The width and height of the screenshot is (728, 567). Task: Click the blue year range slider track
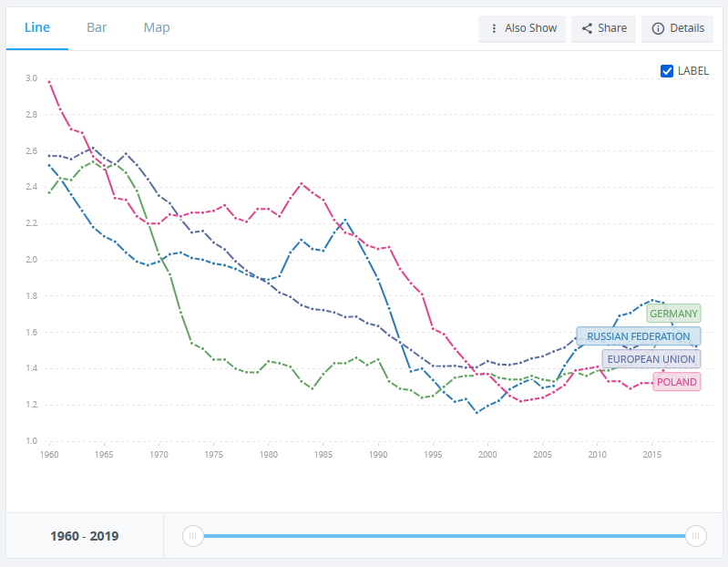[x=444, y=536]
